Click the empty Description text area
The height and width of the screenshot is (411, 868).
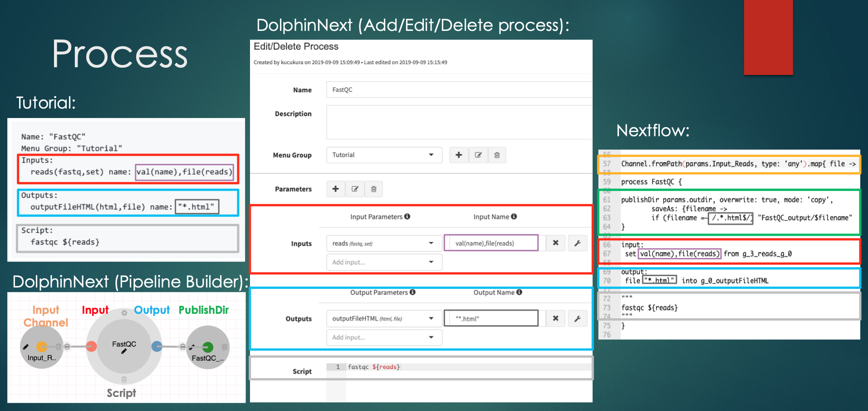459,122
